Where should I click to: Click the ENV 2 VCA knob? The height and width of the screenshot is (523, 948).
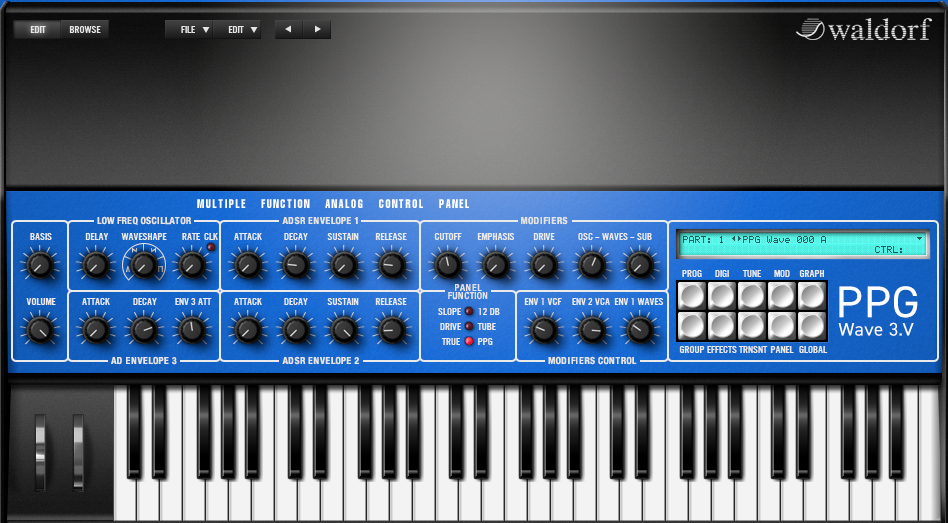pos(592,330)
